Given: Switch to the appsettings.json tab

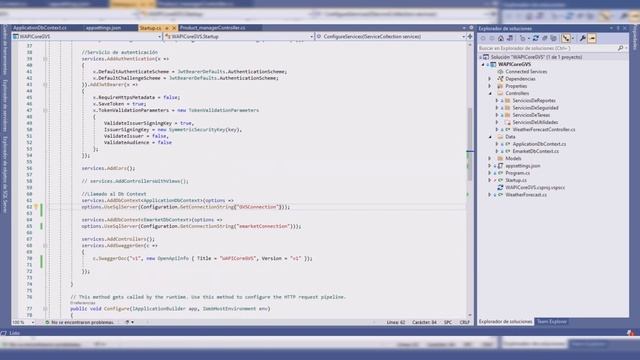Looking at the screenshot, I should pos(103,28).
